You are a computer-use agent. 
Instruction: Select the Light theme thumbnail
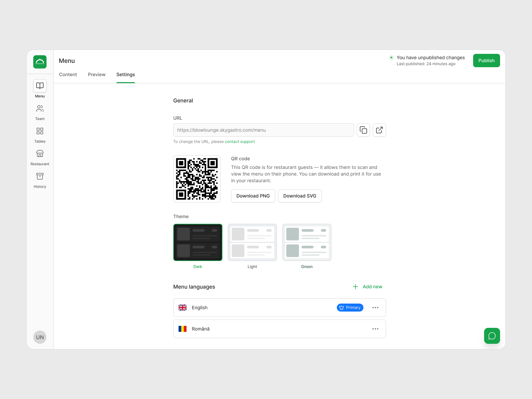click(x=252, y=242)
